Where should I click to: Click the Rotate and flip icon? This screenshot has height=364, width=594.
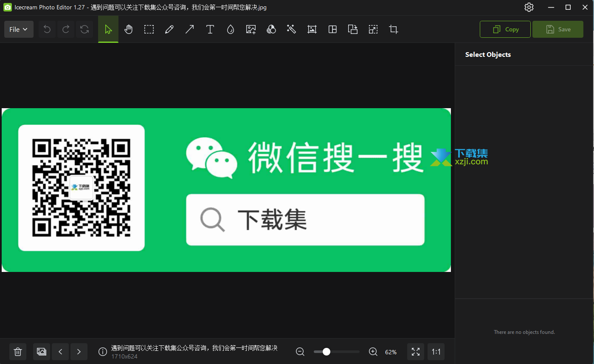point(353,29)
